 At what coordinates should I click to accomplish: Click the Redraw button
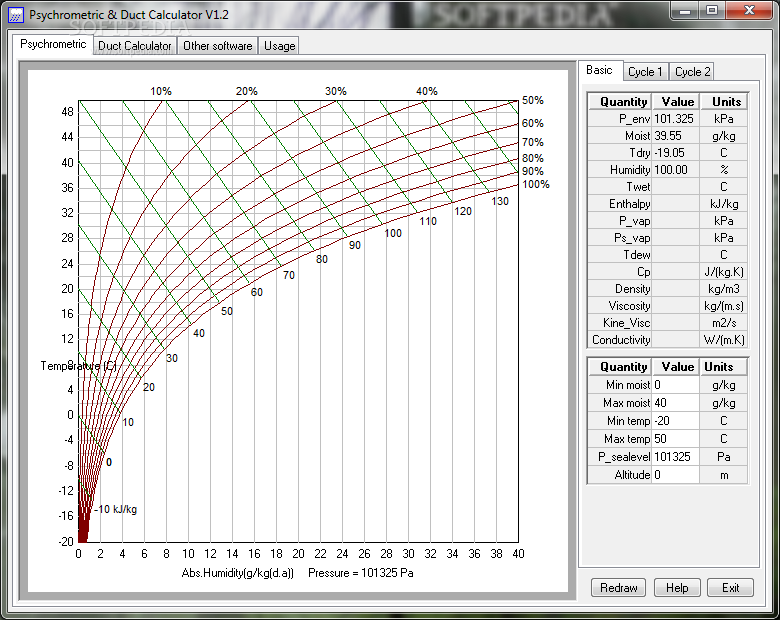coord(618,588)
